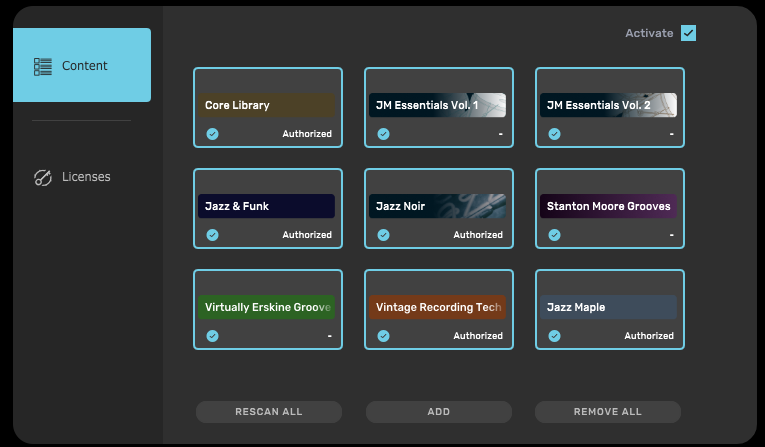The width and height of the screenshot is (765, 447).
Task: Toggle the Vintage Recording Tech check mark
Action: click(383, 336)
